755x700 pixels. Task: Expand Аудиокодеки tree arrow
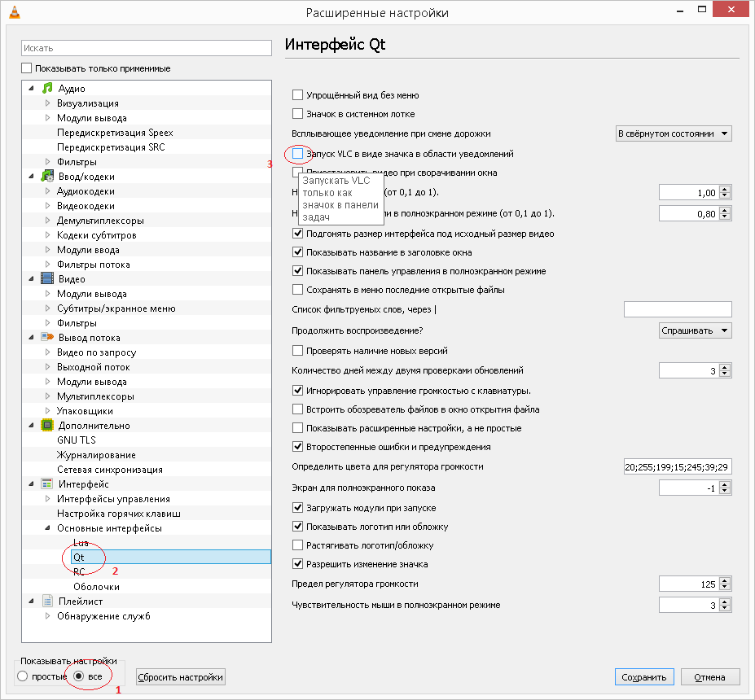point(47,191)
